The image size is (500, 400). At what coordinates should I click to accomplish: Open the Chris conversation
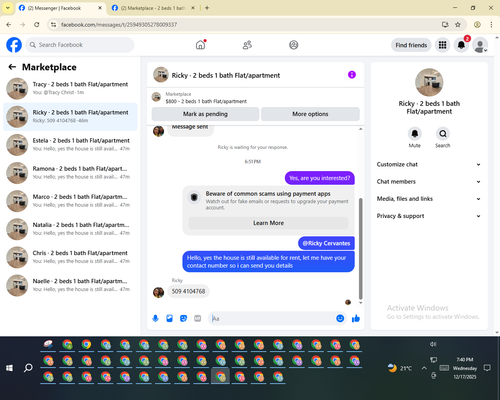click(x=70, y=257)
